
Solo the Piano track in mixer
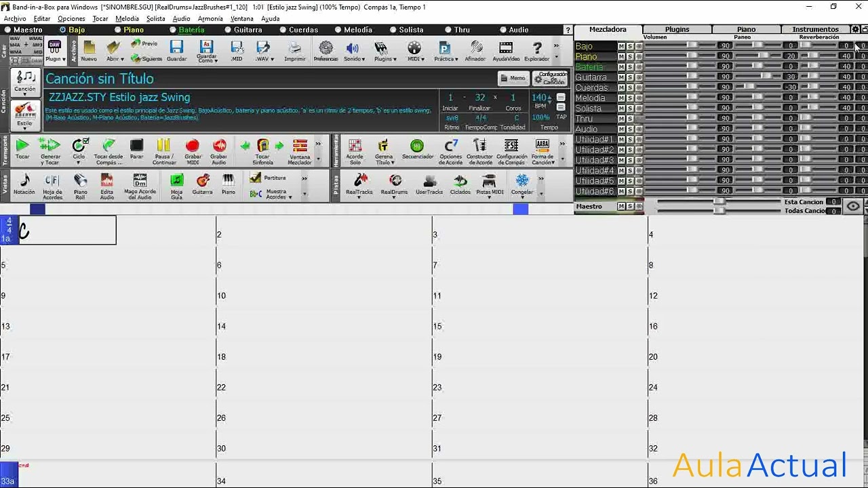tap(630, 56)
